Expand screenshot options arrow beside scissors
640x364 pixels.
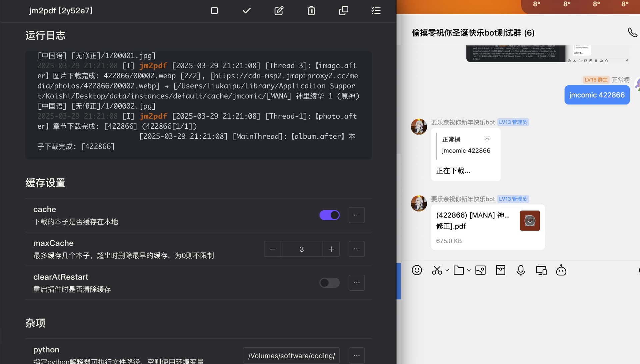tap(447, 270)
